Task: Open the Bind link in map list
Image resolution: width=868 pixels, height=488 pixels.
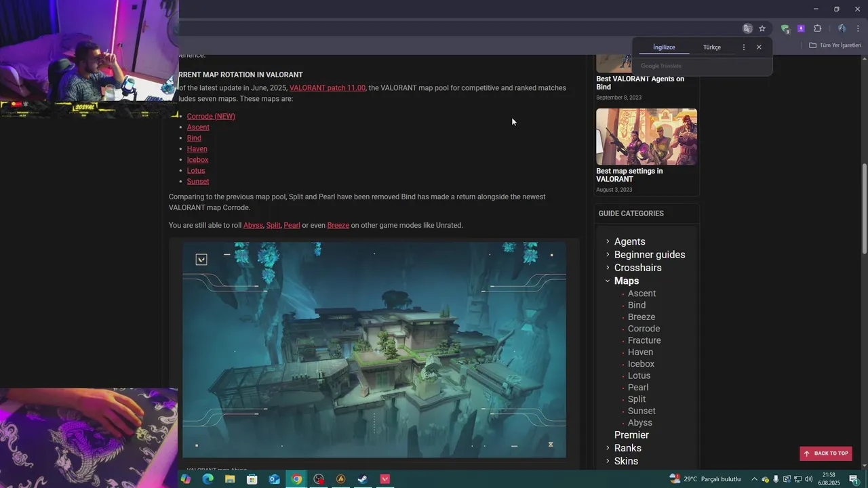Action: click(x=194, y=138)
